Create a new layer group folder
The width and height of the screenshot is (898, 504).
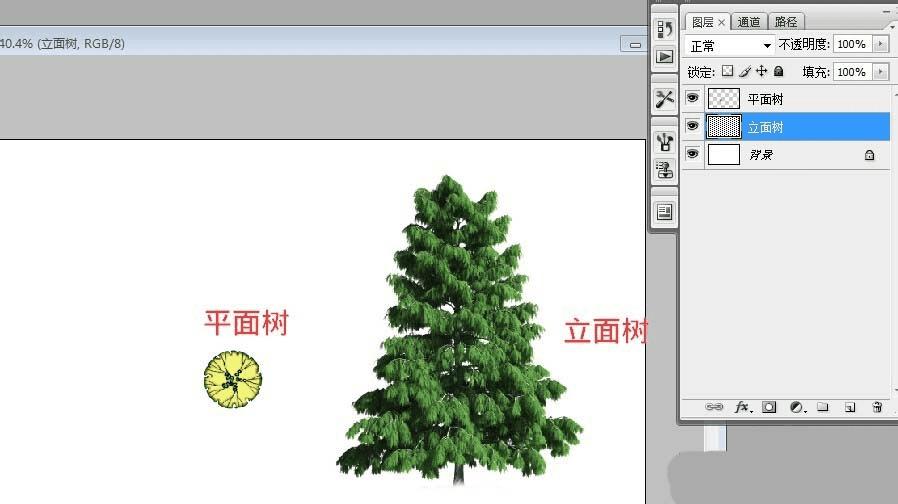tap(823, 407)
